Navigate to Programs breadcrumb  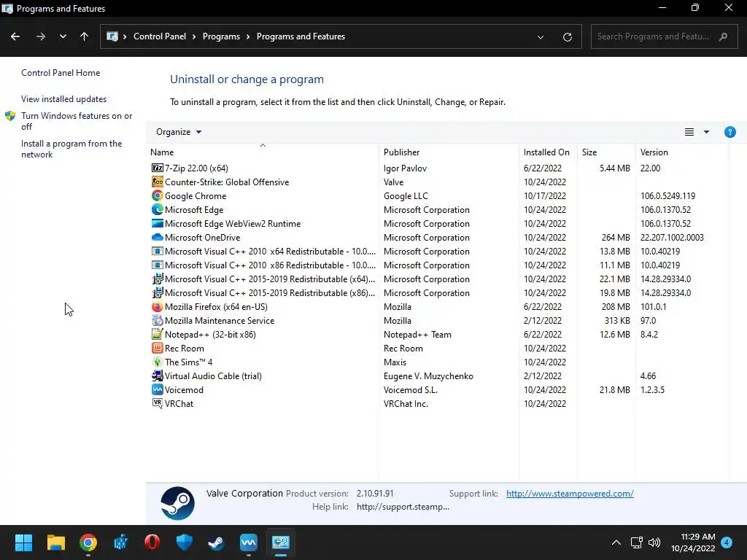coord(221,36)
